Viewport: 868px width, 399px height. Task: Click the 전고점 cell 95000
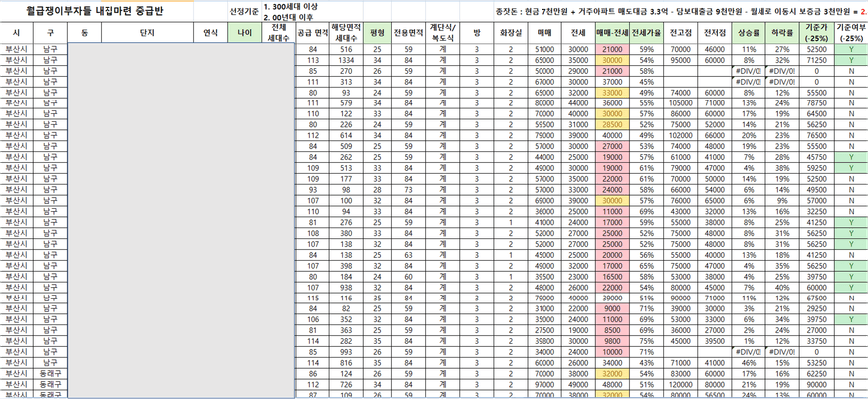point(680,60)
